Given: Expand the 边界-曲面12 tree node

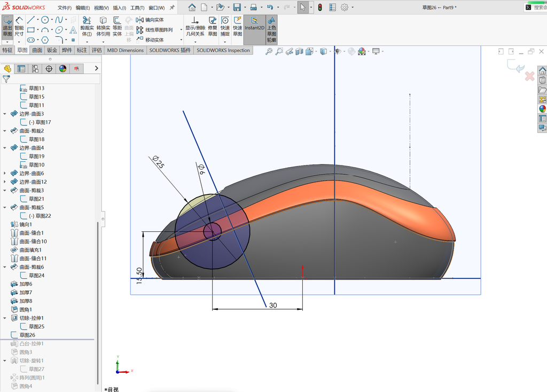Looking at the screenshot, I should (4, 182).
